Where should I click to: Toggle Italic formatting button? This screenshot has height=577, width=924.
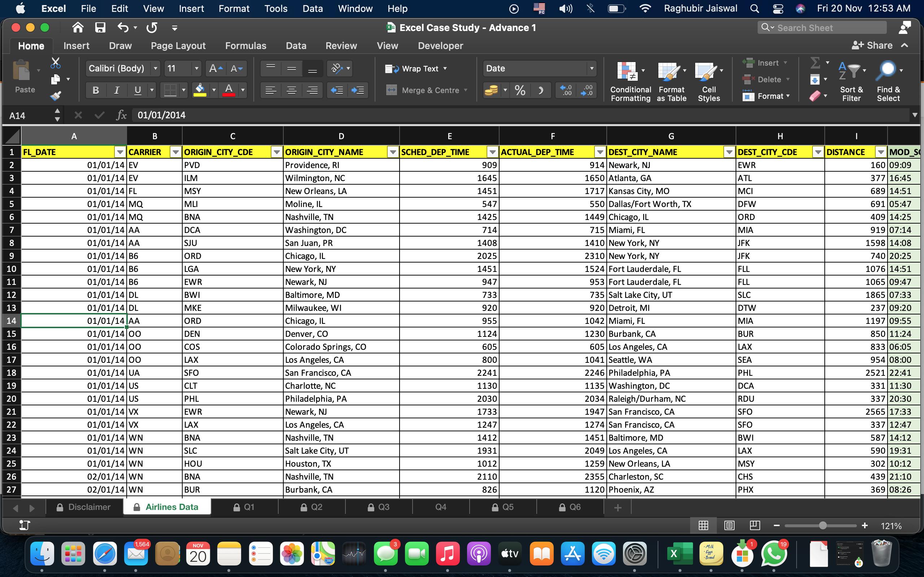pyautogui.click(x=117, y=91)
